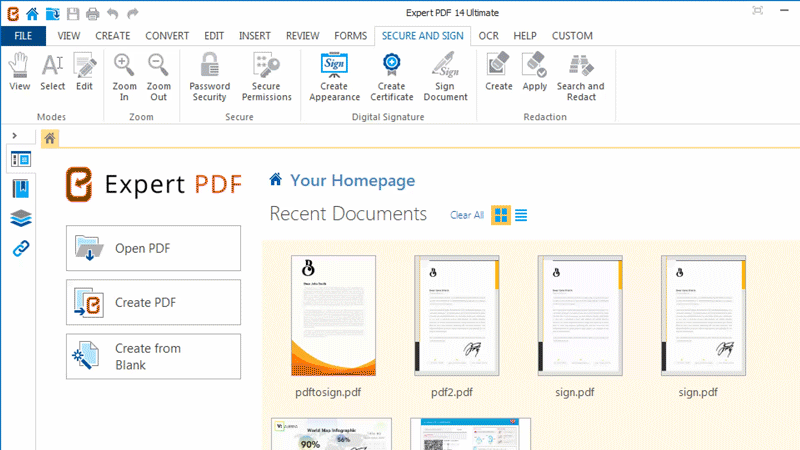Click the pdf2.pdf file name
The image size is (800, 450).
pos(452,392)
